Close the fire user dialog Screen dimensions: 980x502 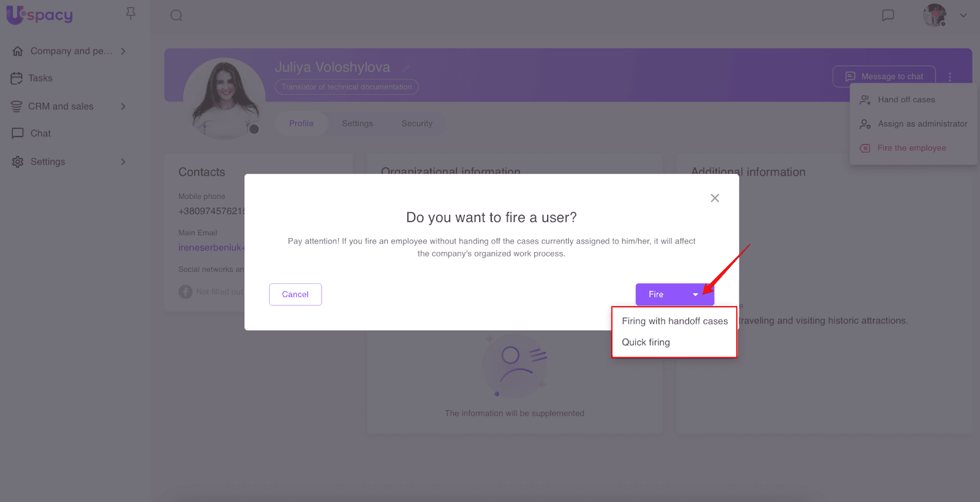pos(715,198)
